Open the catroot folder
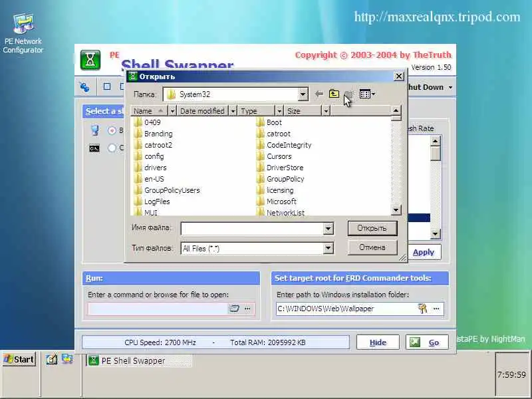The image size is (532, 399). click(274, 134)
